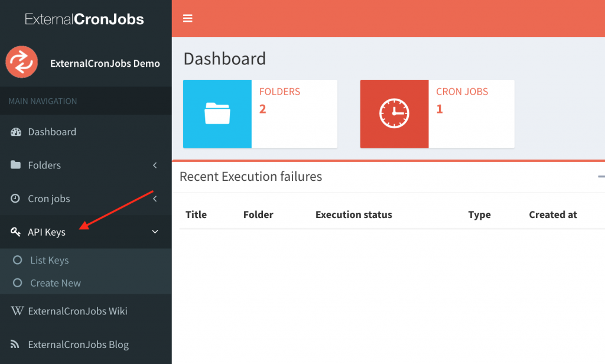Viewport: 605px width, 364px height.
Task: Open the Dashboard menu item
Action: click(86, 132)
